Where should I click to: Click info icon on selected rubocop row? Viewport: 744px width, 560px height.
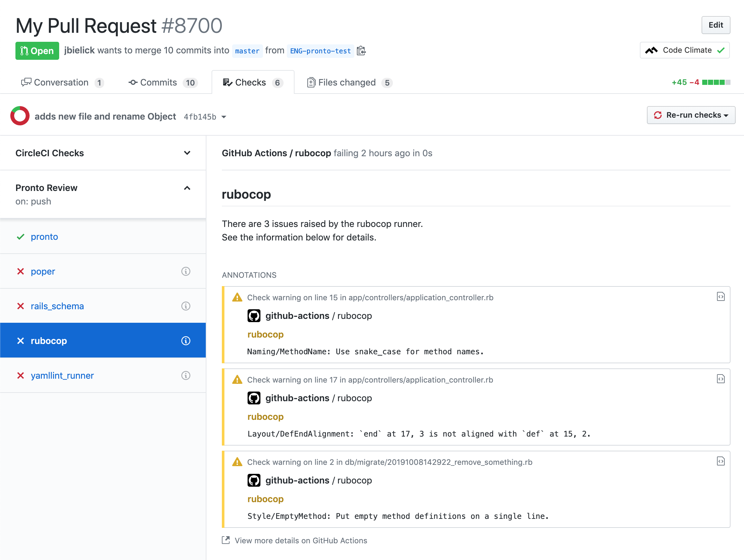tap(186, 341)
